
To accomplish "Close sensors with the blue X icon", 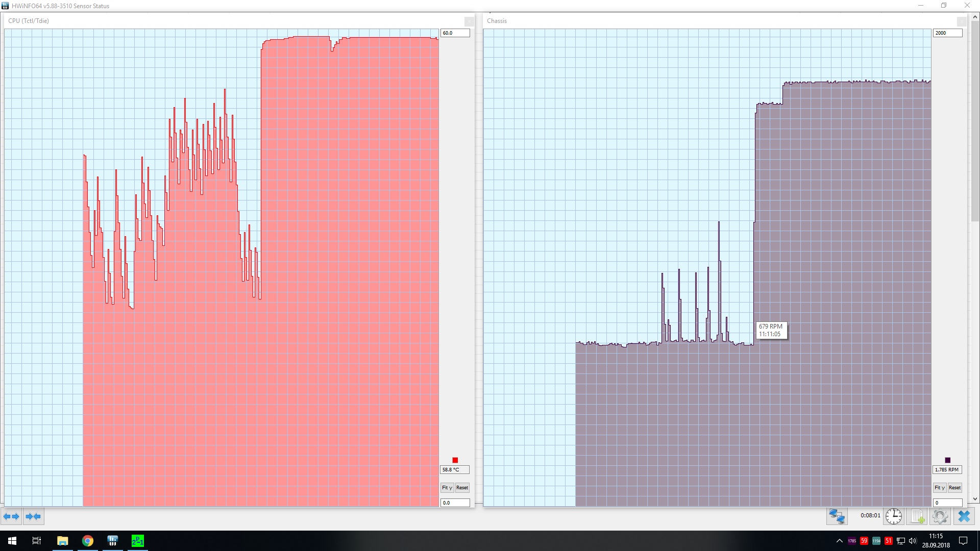I will (x=964, y=516).
